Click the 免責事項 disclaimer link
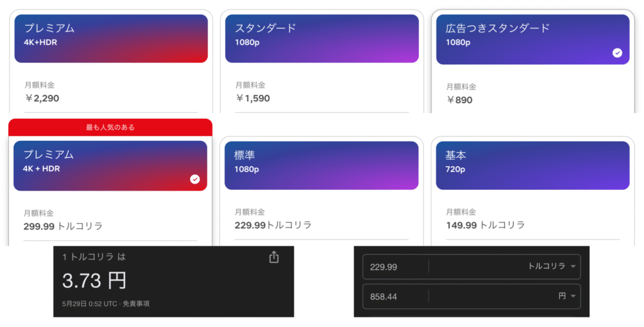The image size is (644, 327). (x=136, y=304)
